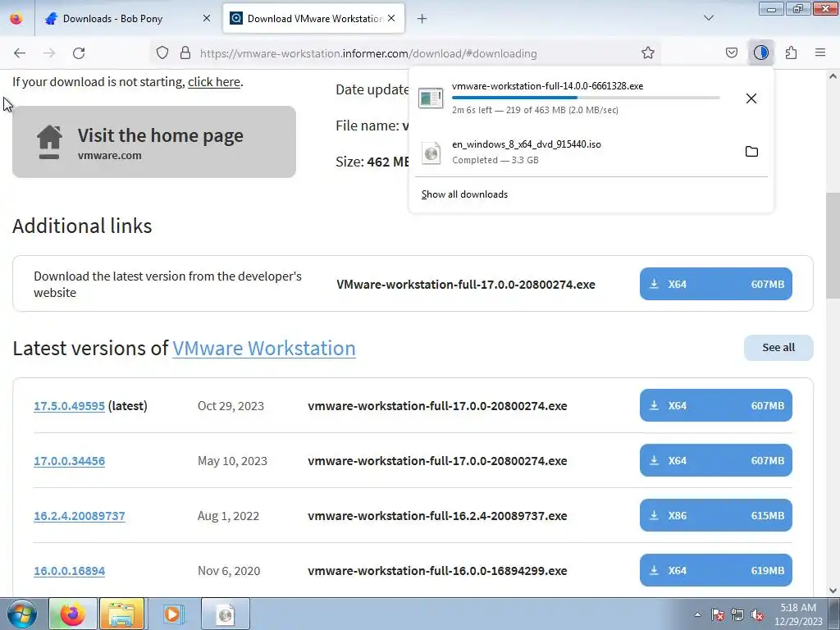Open a new browser tab
Image resolution: width=840 pixels, height=630 pixels.
pyautogui.click(x=422, y=19)
